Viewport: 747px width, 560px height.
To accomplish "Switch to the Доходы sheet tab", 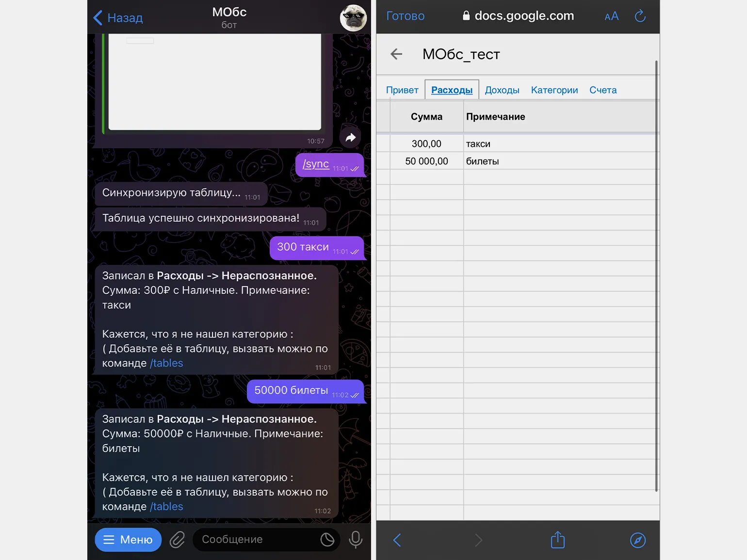I will pos(502,90).
